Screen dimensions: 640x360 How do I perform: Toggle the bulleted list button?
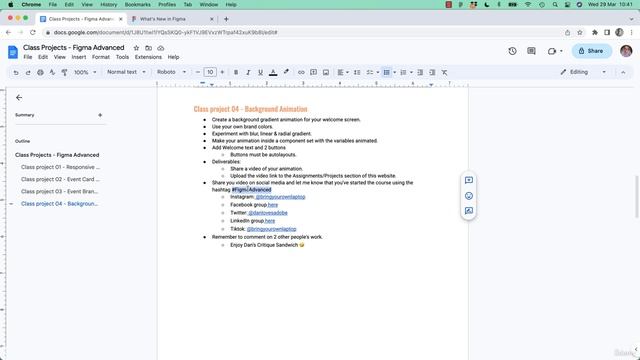tap(387, 72)
